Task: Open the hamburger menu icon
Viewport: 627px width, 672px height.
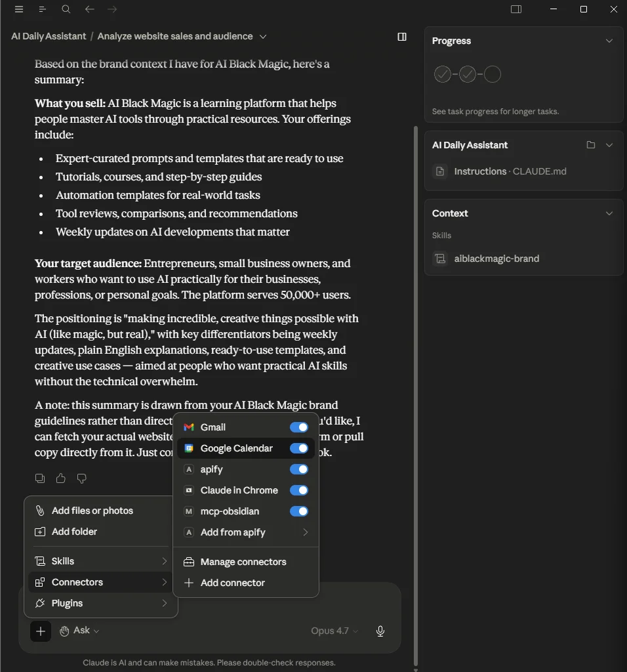Action: coord(19,9)
